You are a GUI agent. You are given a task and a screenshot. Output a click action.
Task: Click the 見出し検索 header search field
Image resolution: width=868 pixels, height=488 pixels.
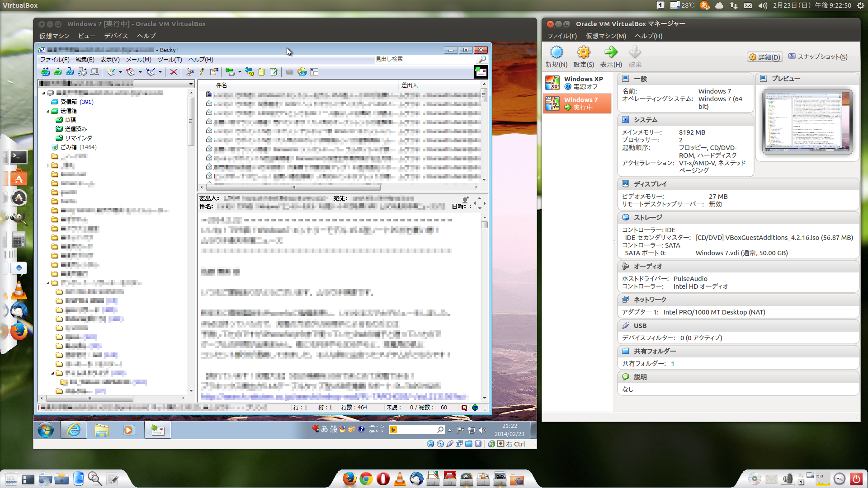tap(426, 59)
